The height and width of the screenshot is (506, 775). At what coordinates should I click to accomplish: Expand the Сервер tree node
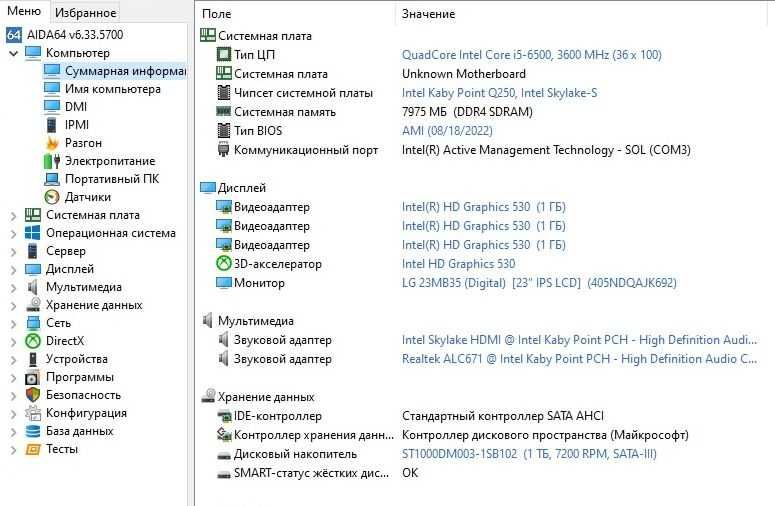point(13,252)
